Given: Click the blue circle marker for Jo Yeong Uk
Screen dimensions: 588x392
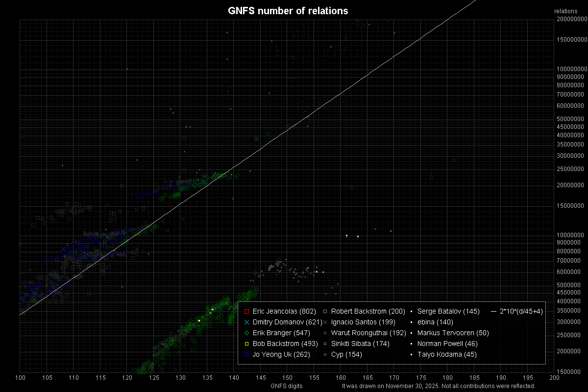Looking at the screenshot, I should tap(246, 355).
